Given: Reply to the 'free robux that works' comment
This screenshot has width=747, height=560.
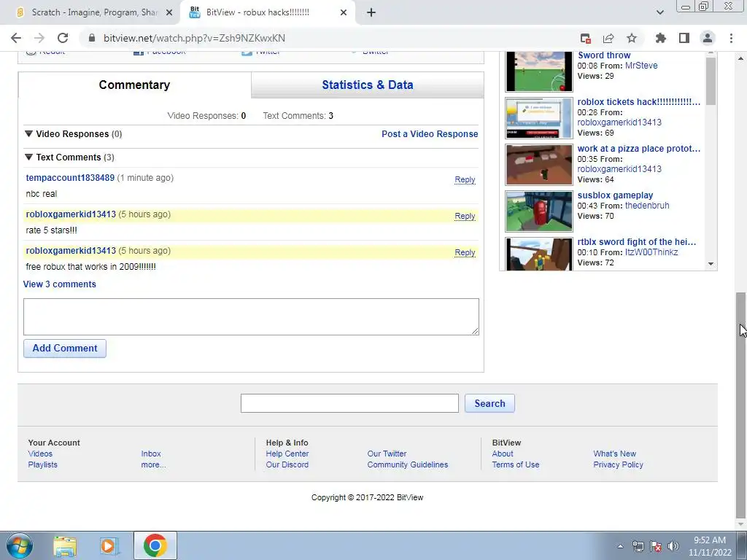Looking at the screenshot, I should pyautogui.click(x=465, y=252).
